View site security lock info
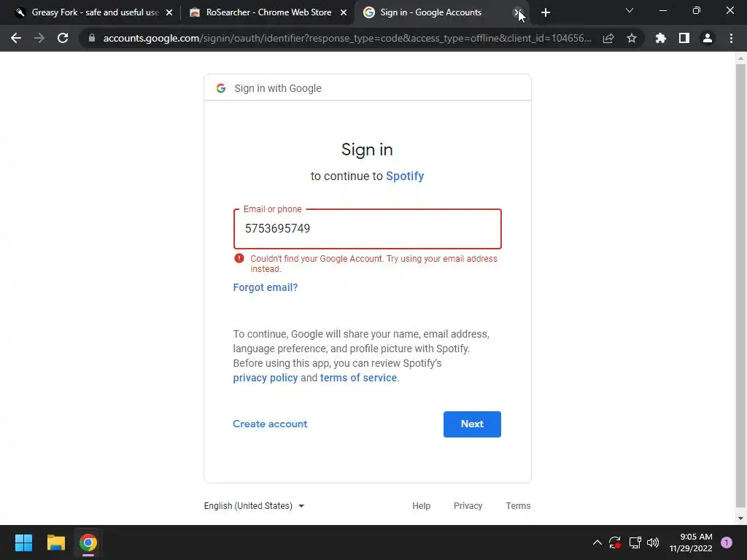747x560 pixels. coord(92,38)
